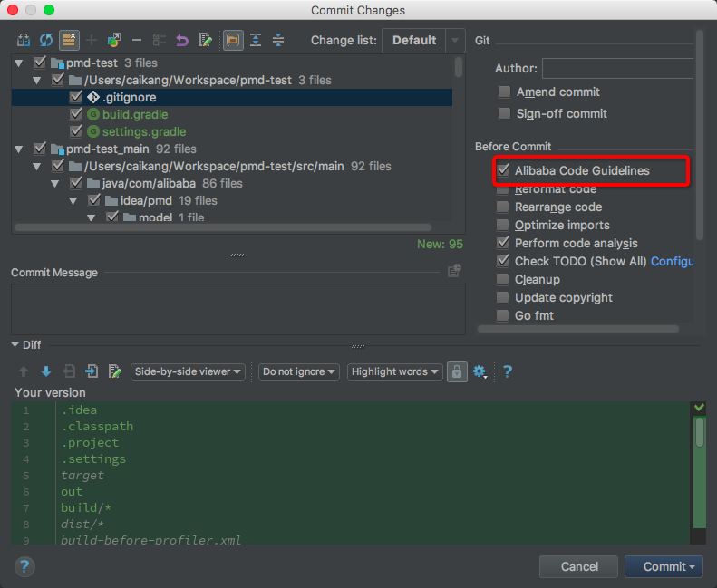
Task: Toggle the Group by Directory icon
Action: (233, 40)
